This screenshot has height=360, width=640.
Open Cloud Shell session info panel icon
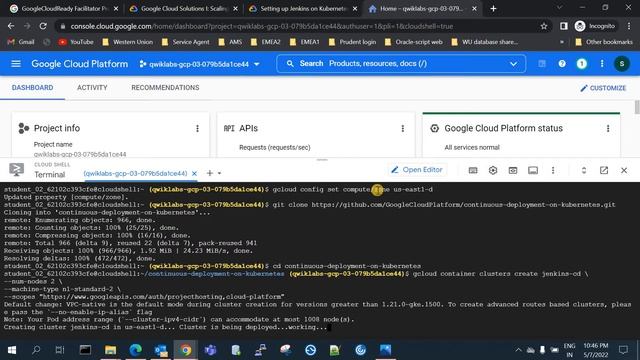pyautogui.click(x=533, y=170)
